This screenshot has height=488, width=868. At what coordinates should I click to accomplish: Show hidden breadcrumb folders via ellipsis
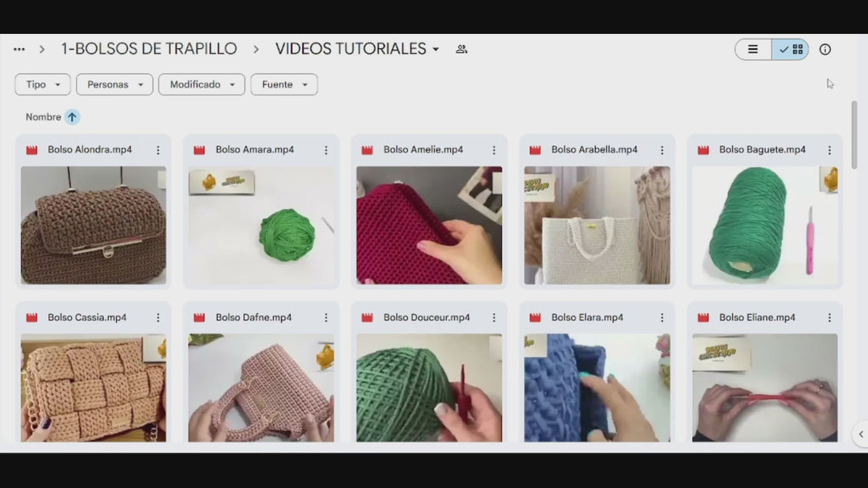pyautogui.click(x=19, y=49)
